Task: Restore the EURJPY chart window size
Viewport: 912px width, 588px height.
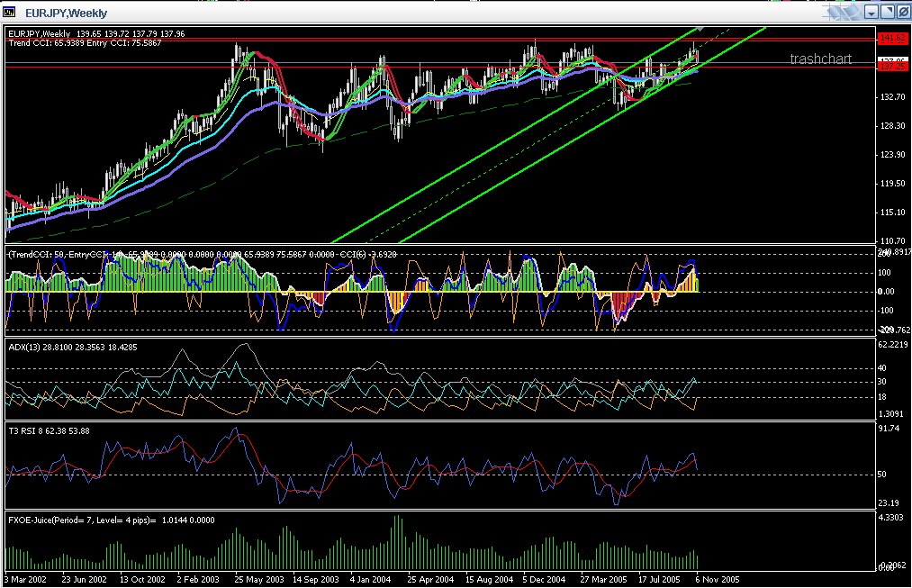Action: pyautogui.click(x=887, y=13)
